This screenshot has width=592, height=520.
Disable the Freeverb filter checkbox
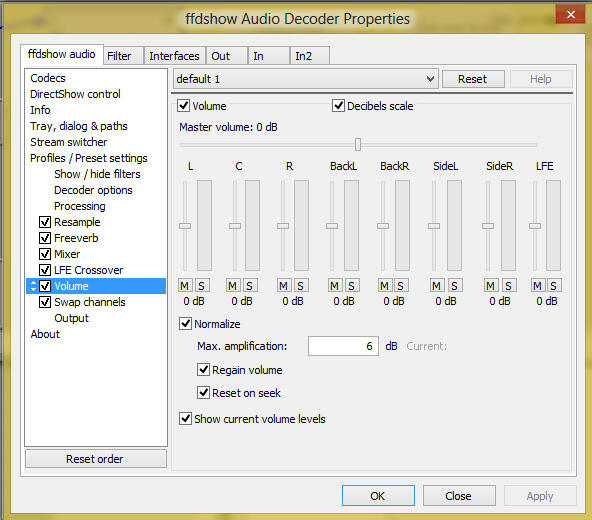click(45, 238)
